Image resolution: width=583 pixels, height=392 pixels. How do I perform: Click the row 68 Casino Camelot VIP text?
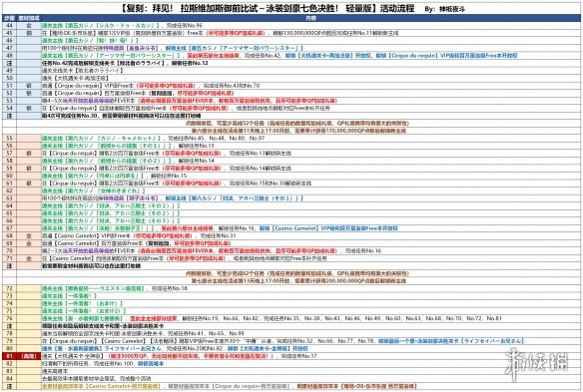pos(139,236)
